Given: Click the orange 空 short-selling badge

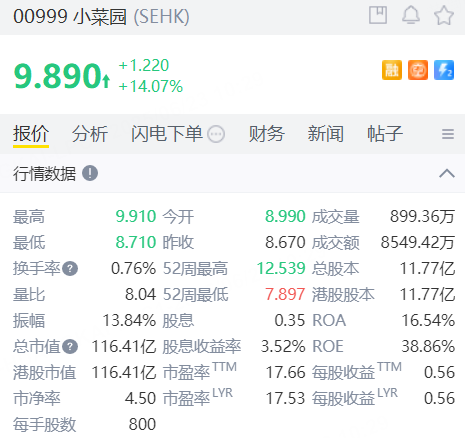Looking at the screenshot, I should 418,70.
